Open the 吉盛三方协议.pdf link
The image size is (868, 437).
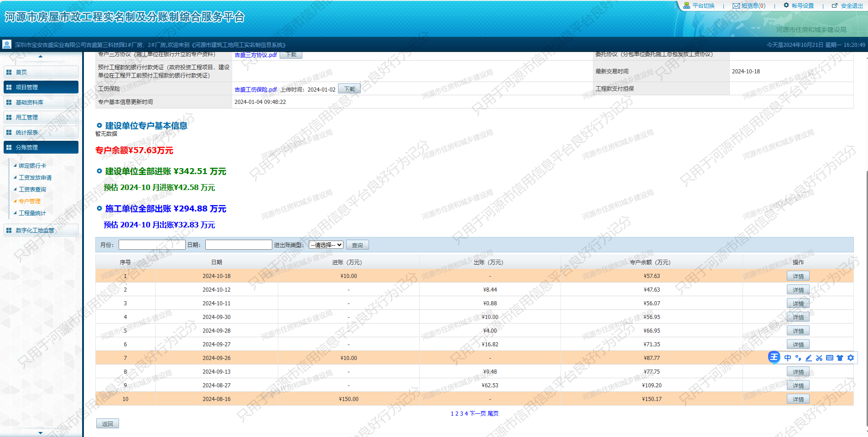[x=255, y=55]
